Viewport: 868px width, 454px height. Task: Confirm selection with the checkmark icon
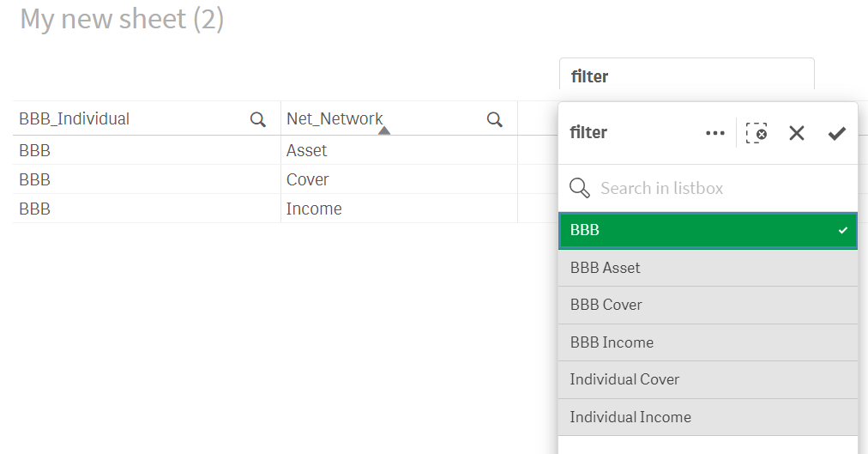[836, 133]
